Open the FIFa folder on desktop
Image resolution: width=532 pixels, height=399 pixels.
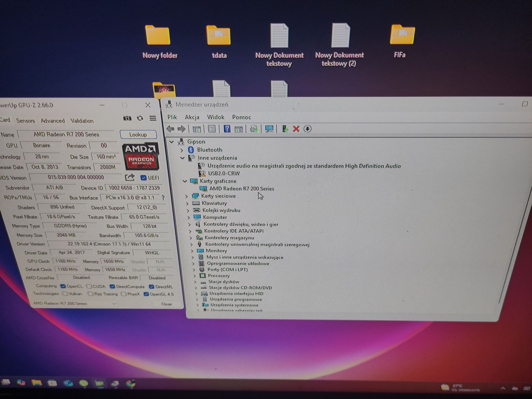tap(402, 41)
